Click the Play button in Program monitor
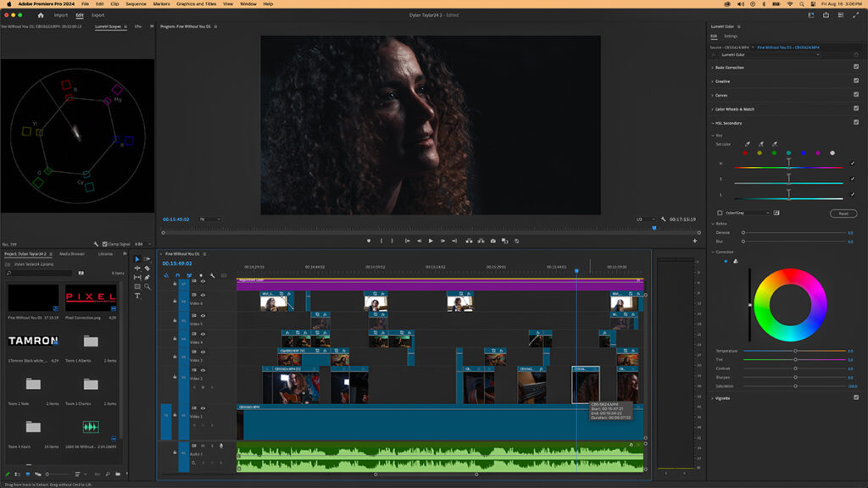This screenshot has width=868, height=488. tap(431, 241)
